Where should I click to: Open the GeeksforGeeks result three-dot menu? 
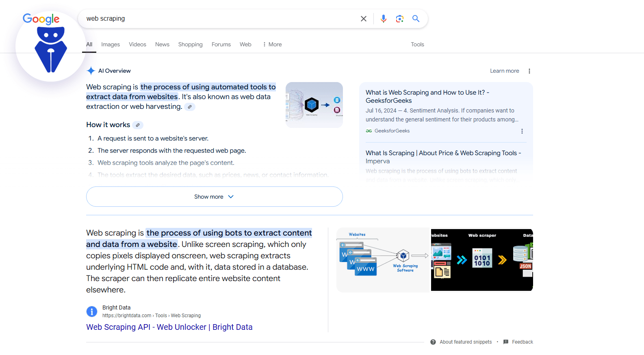click(x=522, y=131)
